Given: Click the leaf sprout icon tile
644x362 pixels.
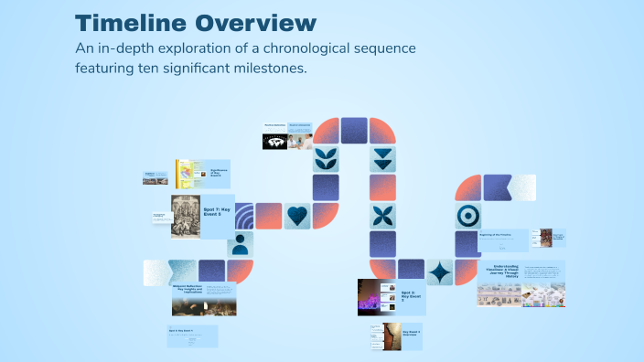Looking at the screenshot, I should click(326, 159).
